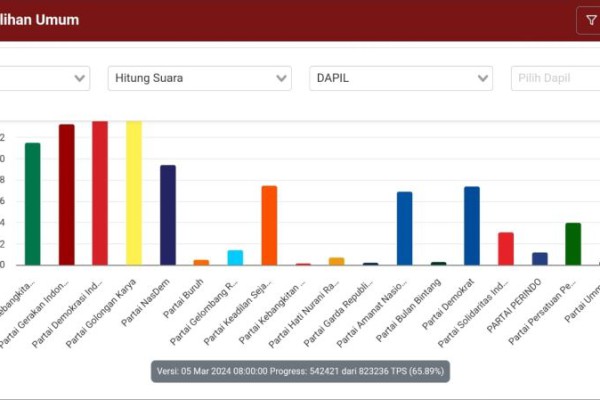This screenshot has width=600, height=400.
Task: Click the PARTAI PERINDO axis label
Action: pyautogui.click(x=514, y=306)
